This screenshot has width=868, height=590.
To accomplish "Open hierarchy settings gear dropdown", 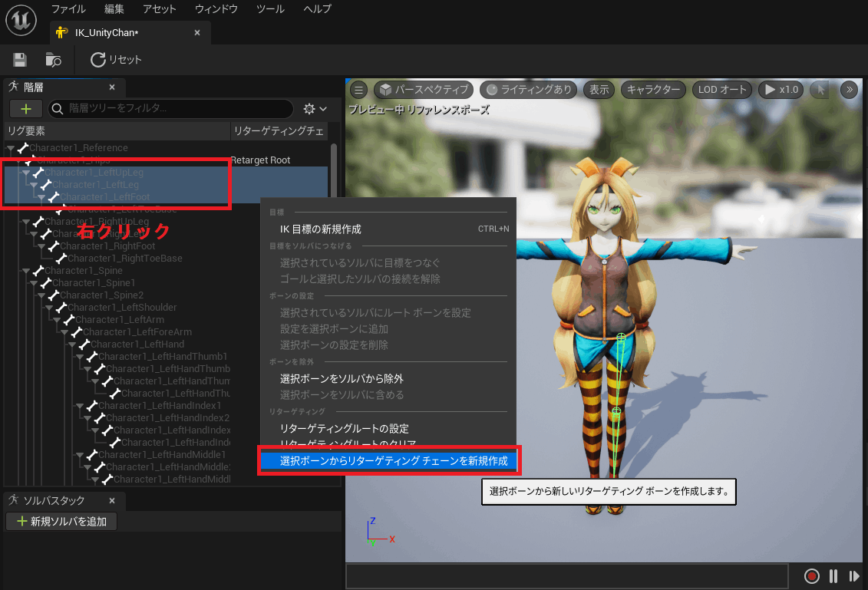I will coord(315,109).
